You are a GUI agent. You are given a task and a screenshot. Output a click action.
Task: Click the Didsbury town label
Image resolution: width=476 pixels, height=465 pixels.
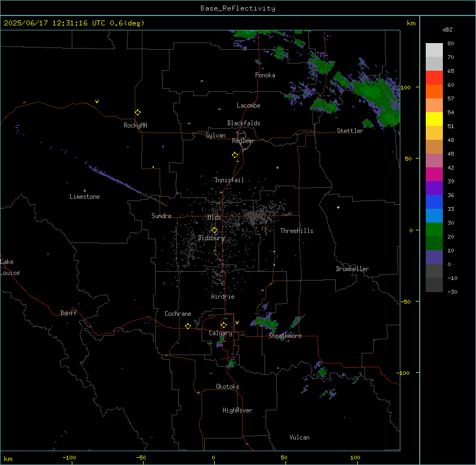211,238
